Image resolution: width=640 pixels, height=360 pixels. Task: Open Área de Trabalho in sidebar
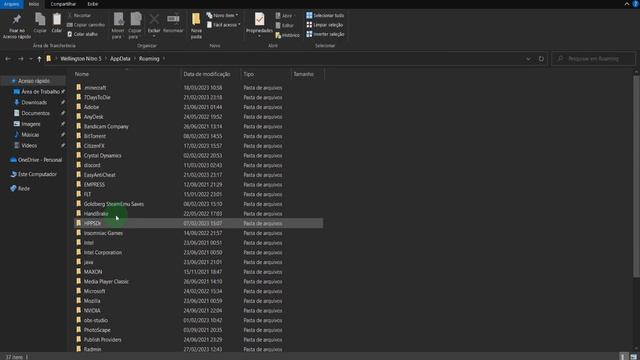click(x=40, y=92)
